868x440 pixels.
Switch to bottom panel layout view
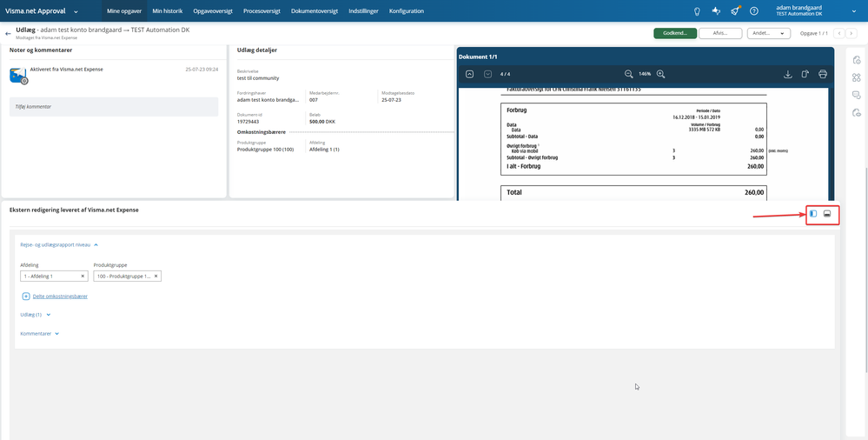pyautogui.click(x=827, y=214)
